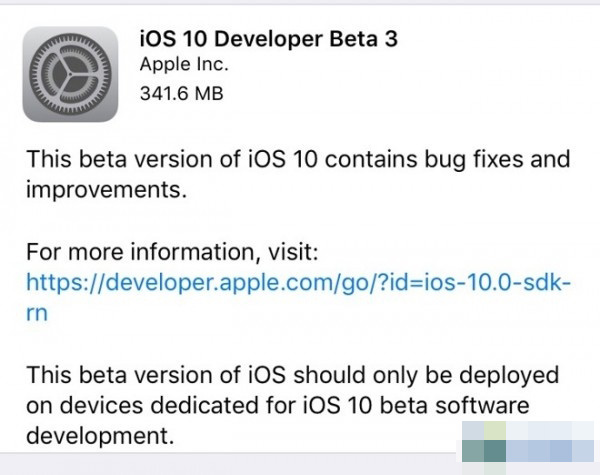This screenshot has height=475, width=600.
Task: Select the "iOS 10 Developer Beta 3" title
Action: [x=269, y=39]
